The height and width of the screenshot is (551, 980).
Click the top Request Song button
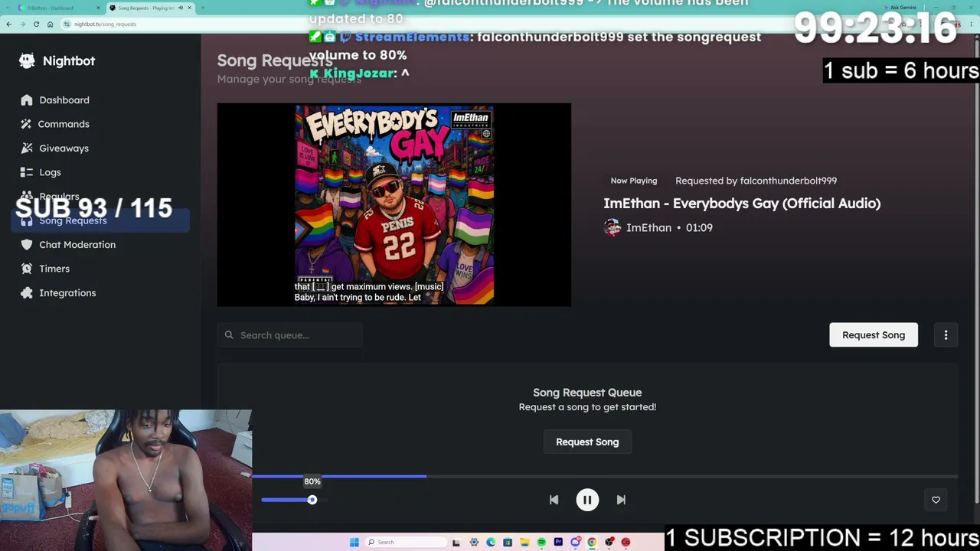(874, 335)
